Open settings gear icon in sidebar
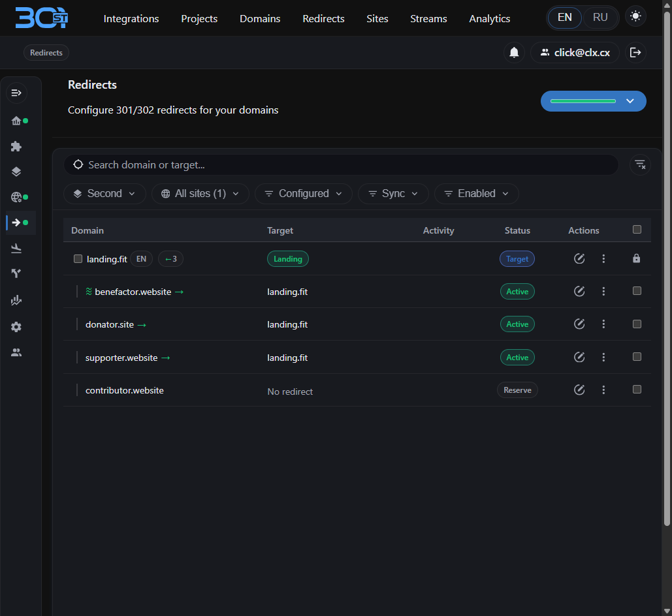This screenshot has height=616, width=672. pos(16,327)
